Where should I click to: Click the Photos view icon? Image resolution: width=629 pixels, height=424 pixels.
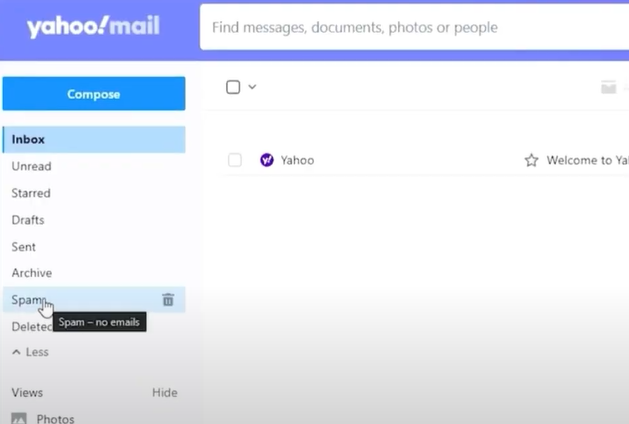[x=19, y=418]
